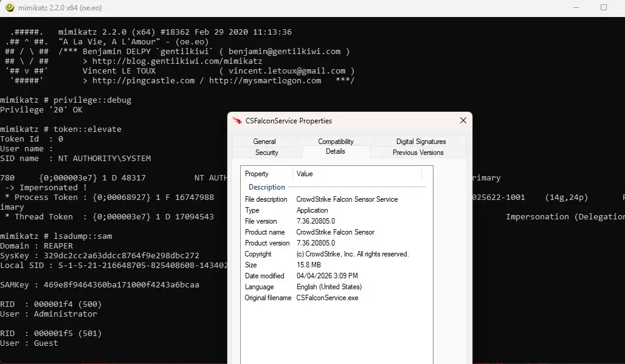Viewport: 625px width, 364px height.
Task: Click the mimikatz kiwi icon in title bar
Action: coord(10,7)
